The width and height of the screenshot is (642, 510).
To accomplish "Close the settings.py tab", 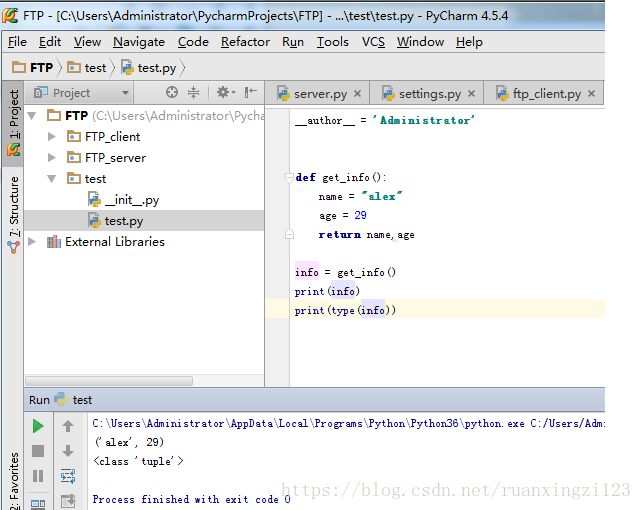I will coord(471,94).
